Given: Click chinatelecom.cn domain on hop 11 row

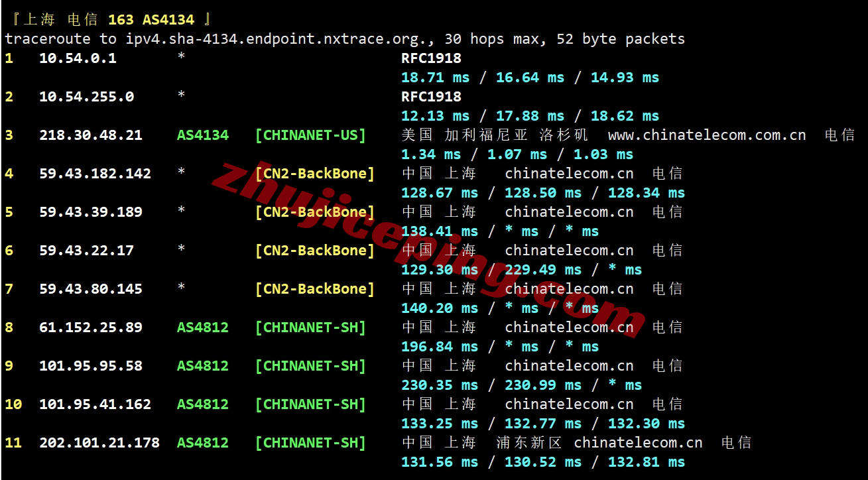Looking at the screenshot, I should click(x=639, y=443).
